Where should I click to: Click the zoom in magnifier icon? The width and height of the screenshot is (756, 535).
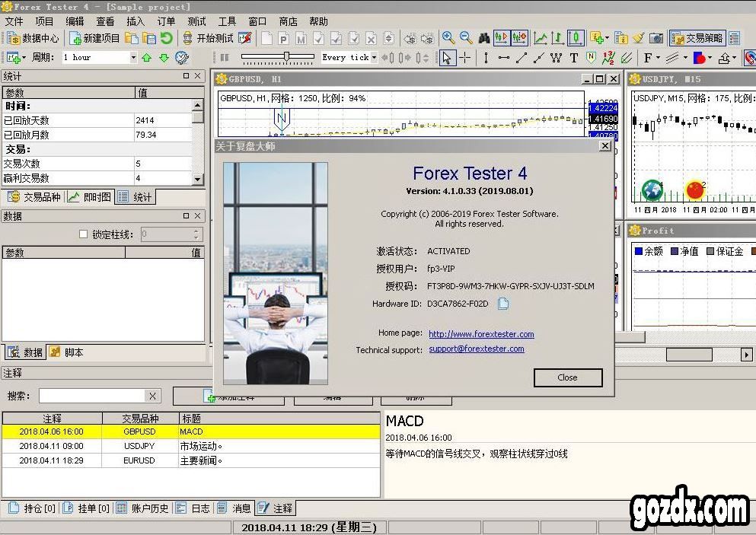point(448,38)
